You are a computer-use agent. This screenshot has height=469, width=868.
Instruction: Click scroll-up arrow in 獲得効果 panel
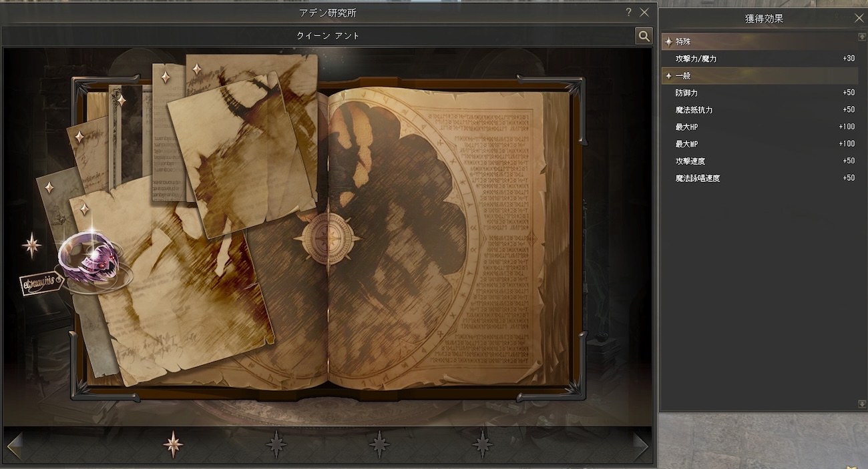coord(862,37)
